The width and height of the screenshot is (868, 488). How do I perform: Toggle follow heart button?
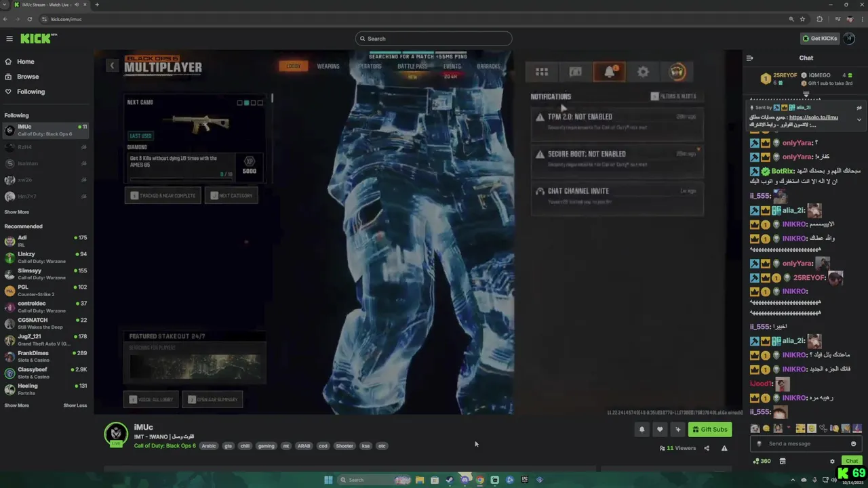pos(659,430)
